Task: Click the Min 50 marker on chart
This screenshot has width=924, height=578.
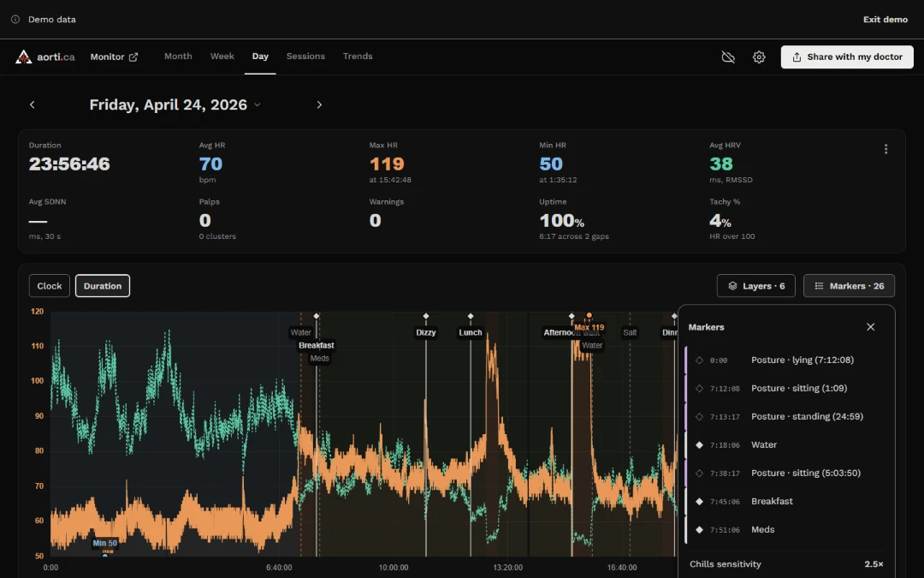Action: click(104, 543)
